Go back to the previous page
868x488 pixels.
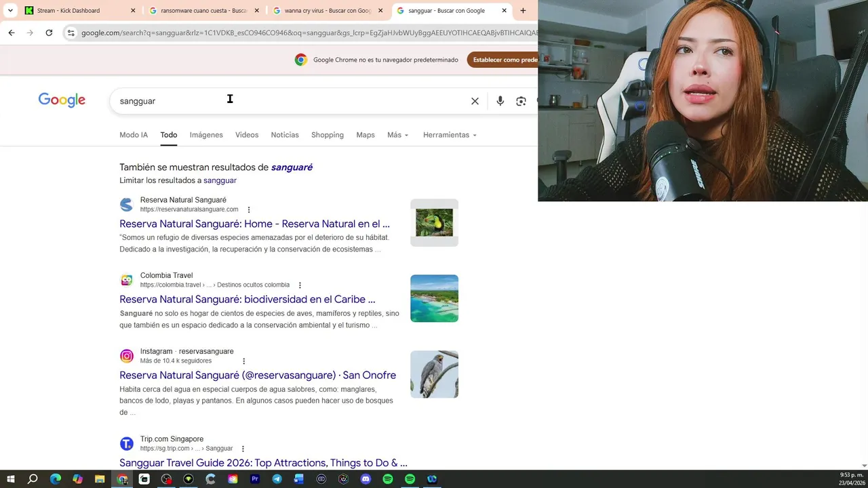pyautogui.click(x=12, y=33)
